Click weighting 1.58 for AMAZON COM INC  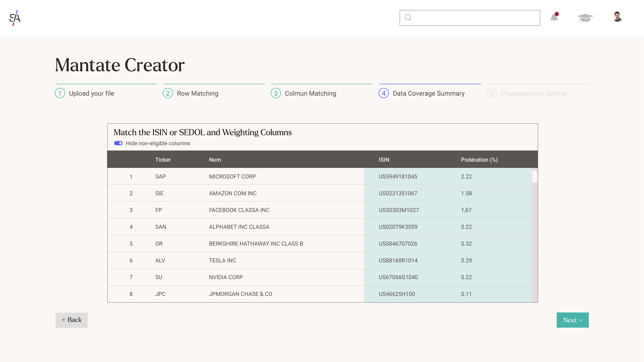pos(466,193)
